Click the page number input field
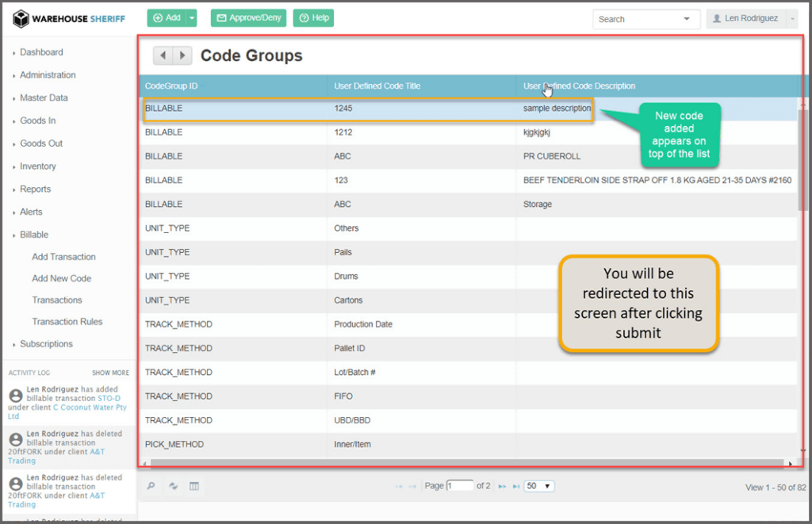The height and width of the screenshot is (524, 812). click(460, 486)
